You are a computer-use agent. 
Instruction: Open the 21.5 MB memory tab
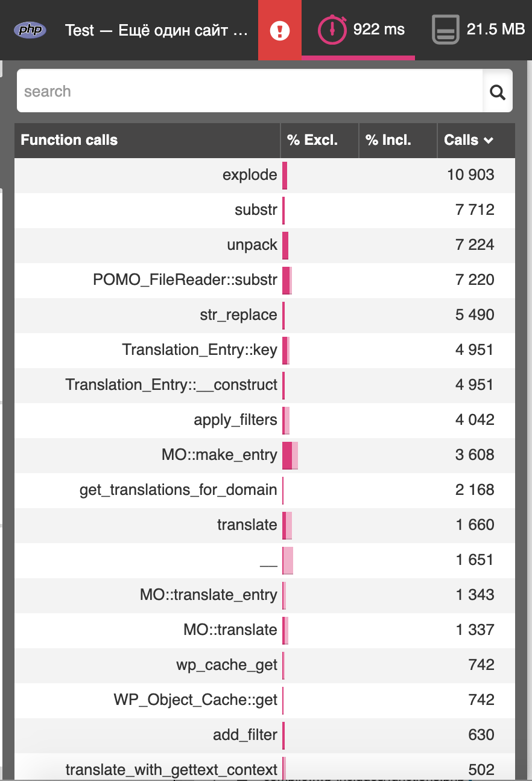[495, 30]
